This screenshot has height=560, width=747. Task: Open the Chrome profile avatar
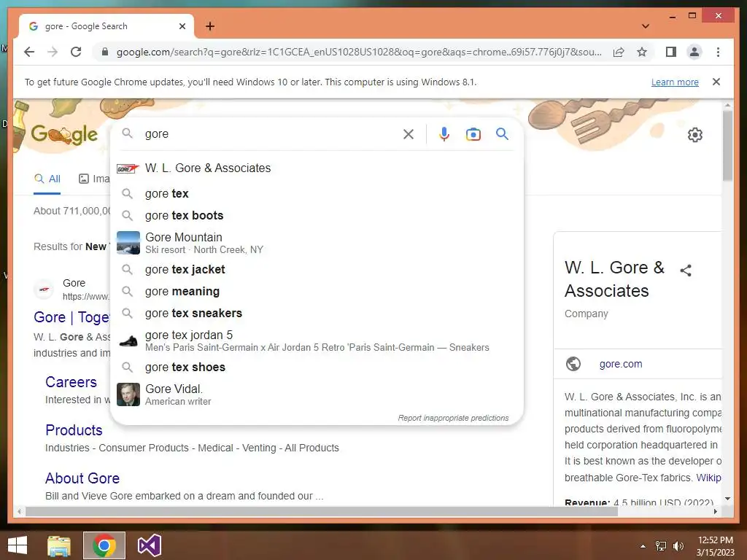(x=694, y=52)
